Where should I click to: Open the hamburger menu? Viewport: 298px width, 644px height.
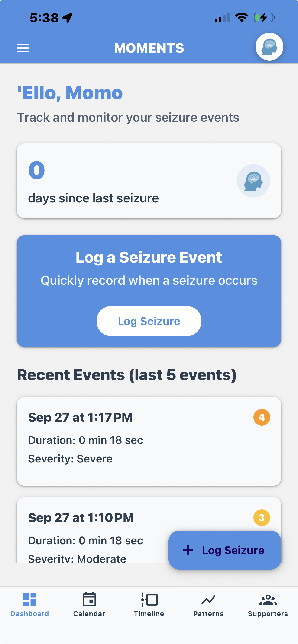23,48
